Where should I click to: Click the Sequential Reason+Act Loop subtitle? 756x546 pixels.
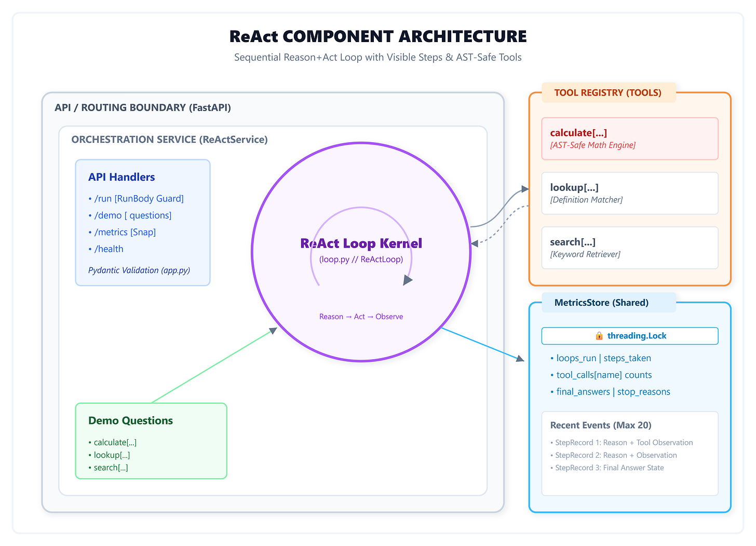click(x=378, y=57)
